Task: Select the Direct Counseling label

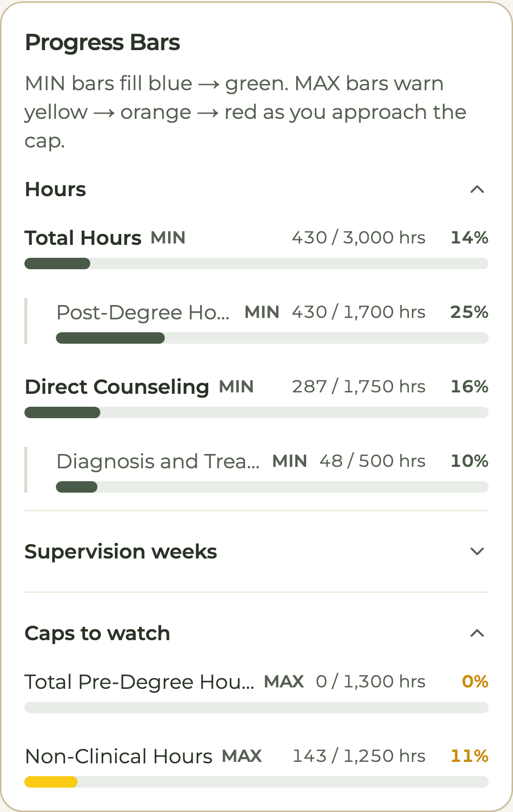Action: tap(117, 387)
